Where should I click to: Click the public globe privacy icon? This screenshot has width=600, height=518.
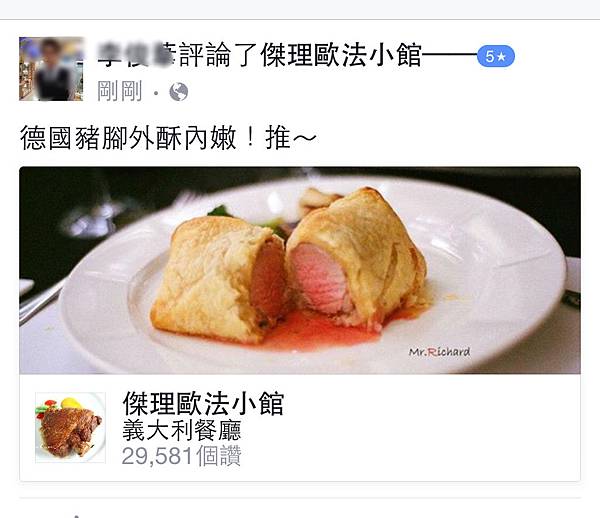point(179,92)
